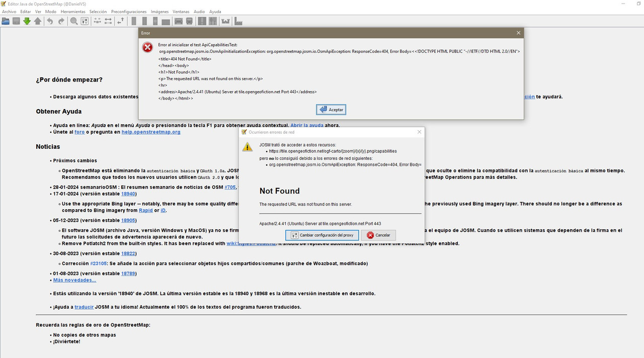This screenshot has width=644, height=358.
Task: Click the Undo arrow in toolbar
Action: (50, 21)
